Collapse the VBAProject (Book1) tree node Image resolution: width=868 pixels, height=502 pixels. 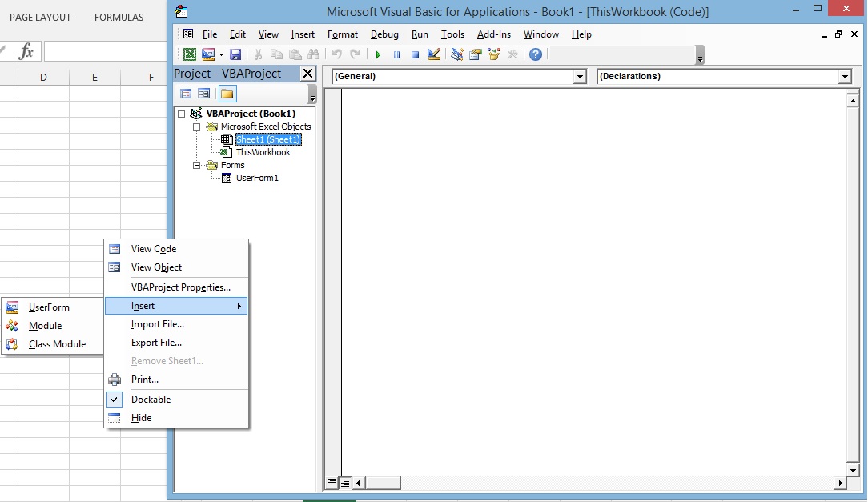(x=181, y=114)
